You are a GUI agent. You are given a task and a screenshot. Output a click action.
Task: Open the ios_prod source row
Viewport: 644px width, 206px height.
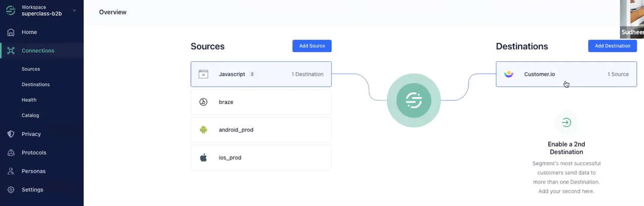pos(261,158)
